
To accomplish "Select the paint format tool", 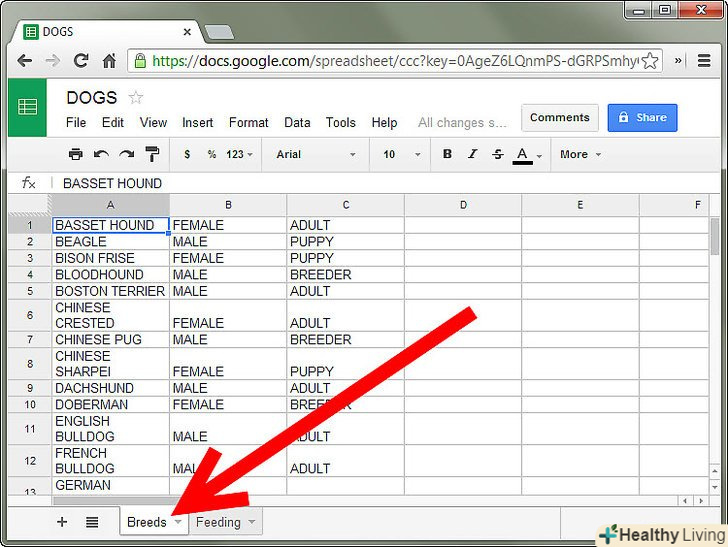I will pyautogui.click(x=152, y=154).
